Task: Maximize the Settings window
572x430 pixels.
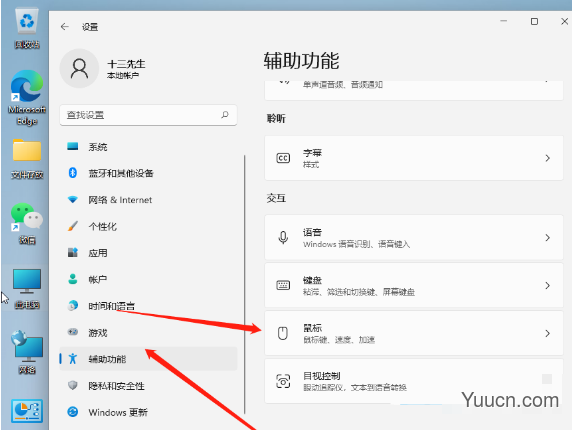Action: (534, 22)
